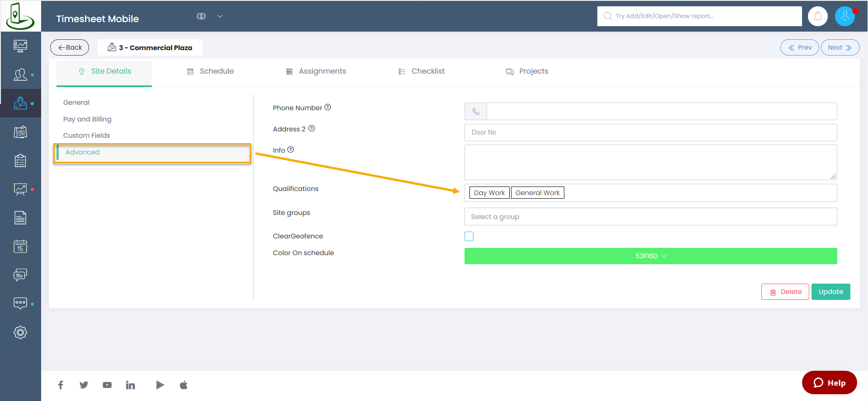The image size is (868, 401).
Task: Go to the Prev site
Action: [x=800, y=47]
